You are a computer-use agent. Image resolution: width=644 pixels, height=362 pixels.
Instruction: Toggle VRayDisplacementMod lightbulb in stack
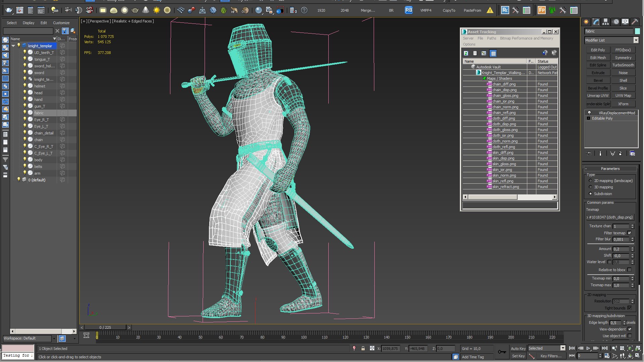tap(589, 113)
